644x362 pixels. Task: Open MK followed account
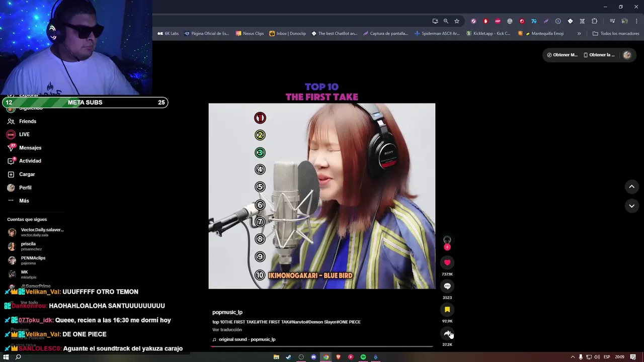(x=22, y=275)
